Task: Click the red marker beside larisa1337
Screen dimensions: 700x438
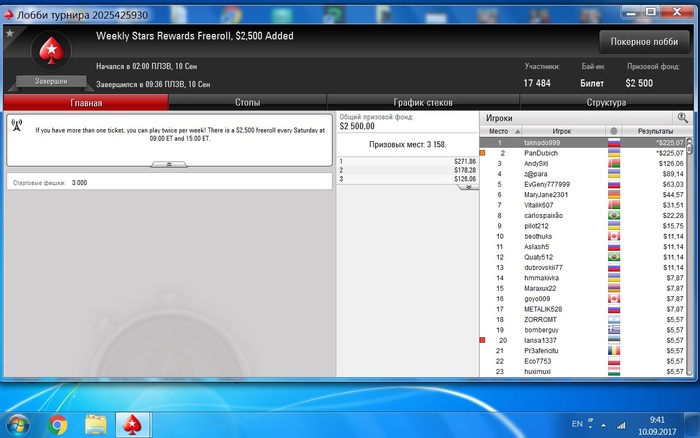Action: [482, 340]
